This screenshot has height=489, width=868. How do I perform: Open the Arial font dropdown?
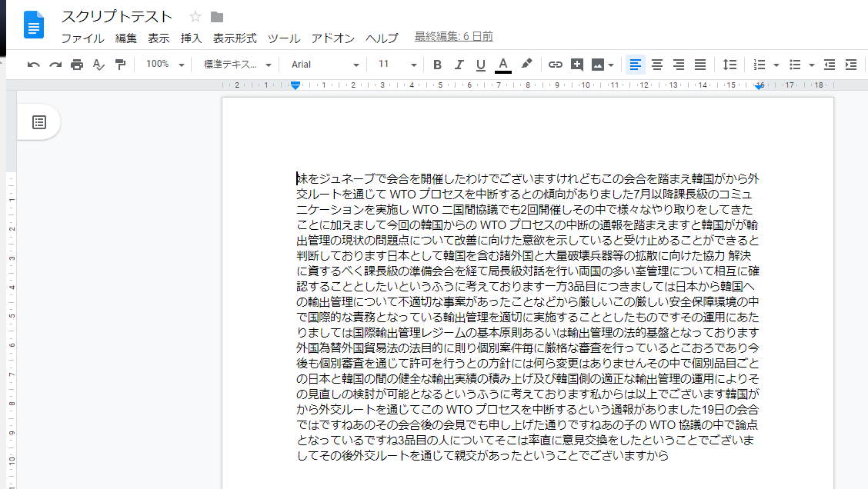(325, 64)
